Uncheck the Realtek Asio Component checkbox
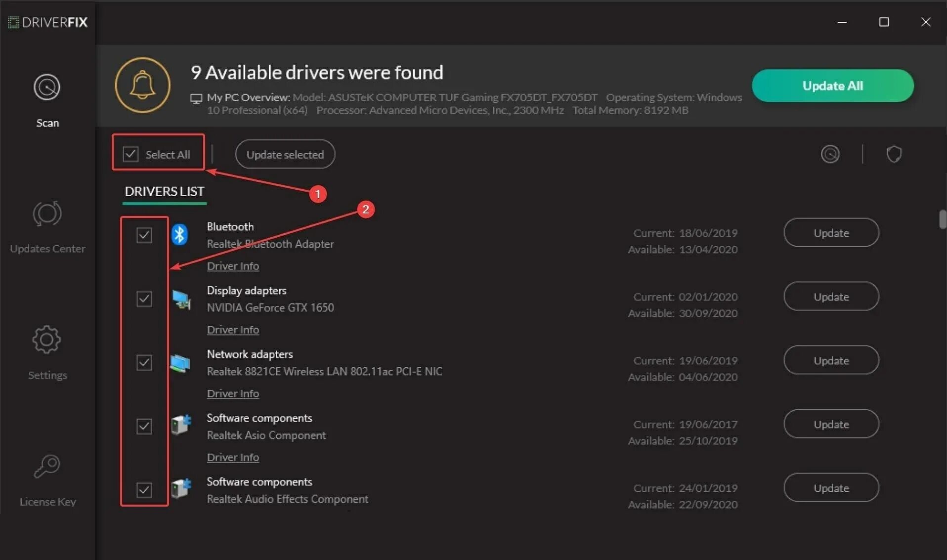 coord(144,426)
